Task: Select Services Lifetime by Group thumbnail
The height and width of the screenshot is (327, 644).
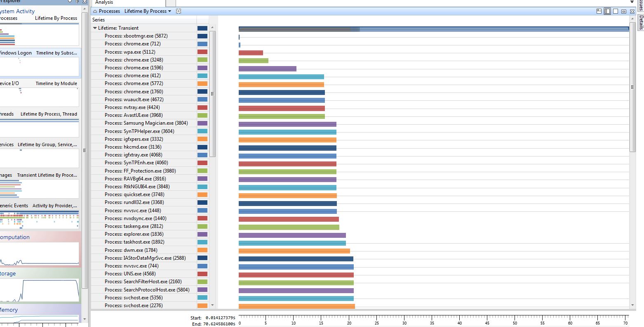Action: pos(39,158)
